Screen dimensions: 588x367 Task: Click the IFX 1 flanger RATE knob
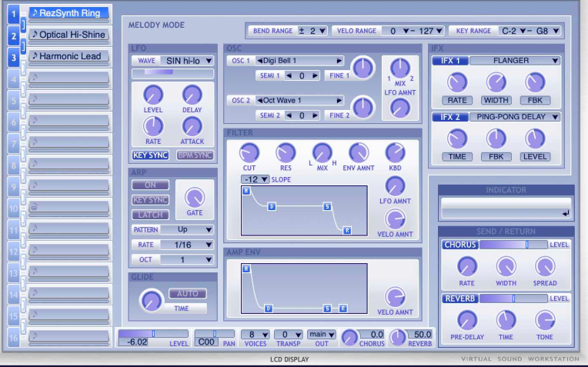457,82
